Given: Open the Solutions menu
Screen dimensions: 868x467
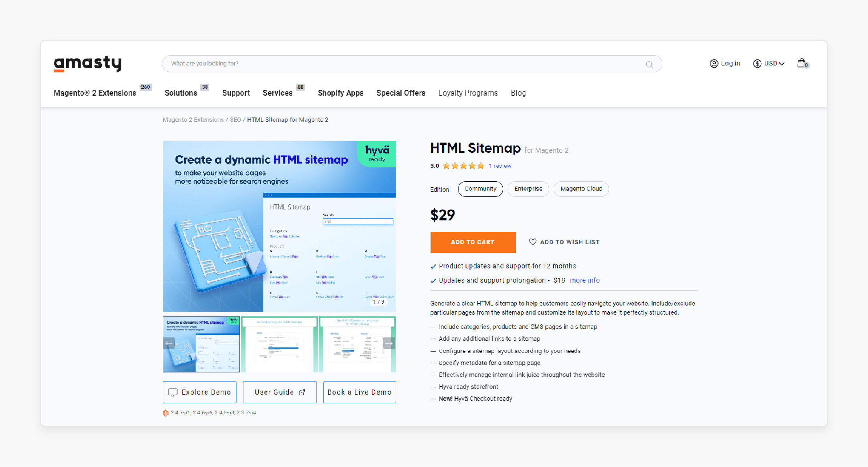Looking at the screenshot, I should pyautogui.click(x=181, y=93).
